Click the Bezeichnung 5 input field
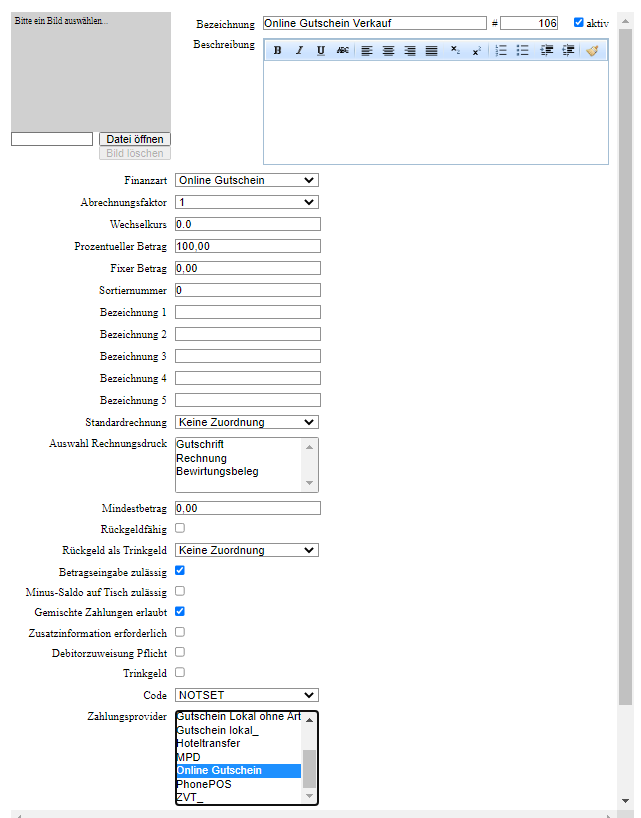The height and width of the screenshot is (818, 641). (248, 400)
